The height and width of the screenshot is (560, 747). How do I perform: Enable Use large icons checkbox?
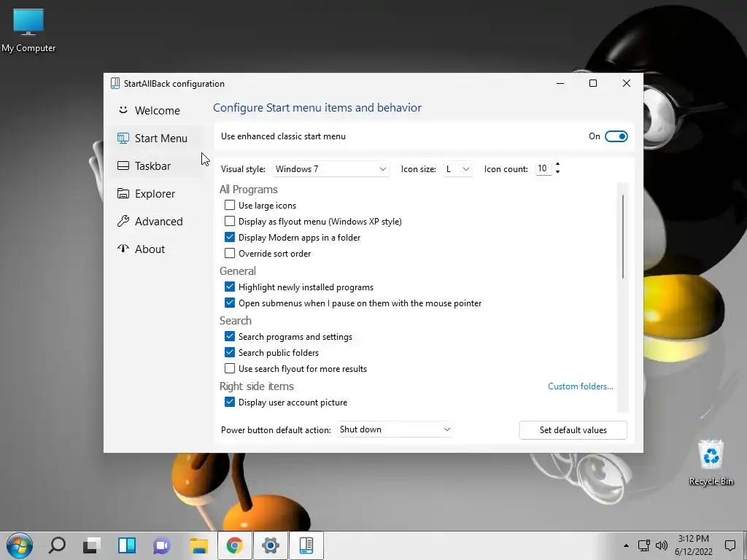(230, 205)
